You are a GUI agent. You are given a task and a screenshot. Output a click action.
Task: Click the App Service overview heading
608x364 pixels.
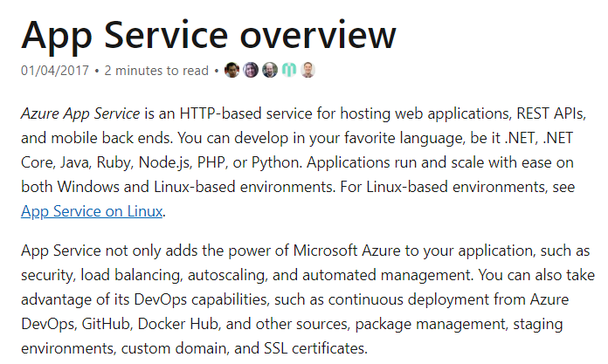(209, 36)
